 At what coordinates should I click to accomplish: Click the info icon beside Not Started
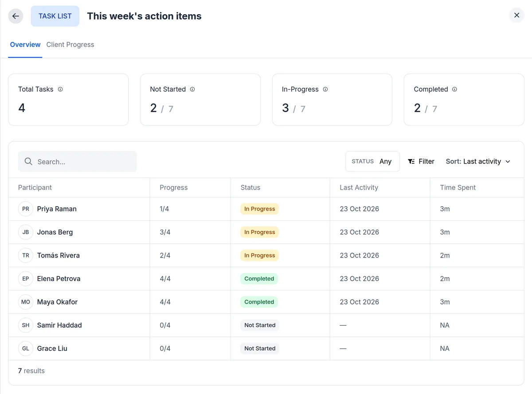point(192,89)
